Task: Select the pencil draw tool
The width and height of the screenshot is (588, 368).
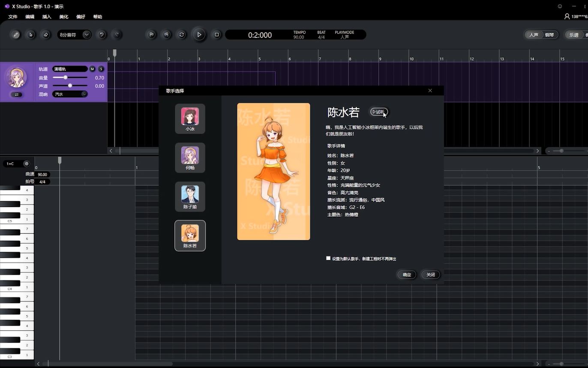Action: pyautogui.click(x=16, y=35)
